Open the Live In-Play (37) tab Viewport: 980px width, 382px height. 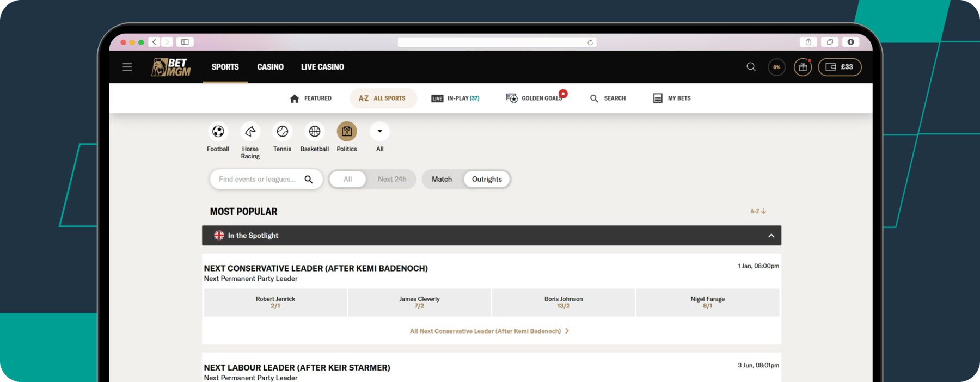click(x=455, y=98)
